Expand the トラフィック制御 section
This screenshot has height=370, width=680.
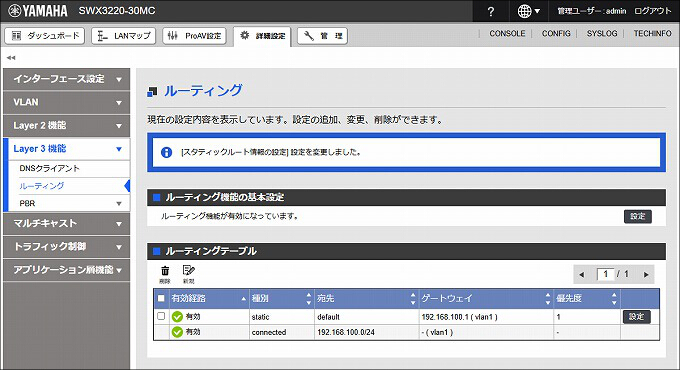tap(66, 247)
